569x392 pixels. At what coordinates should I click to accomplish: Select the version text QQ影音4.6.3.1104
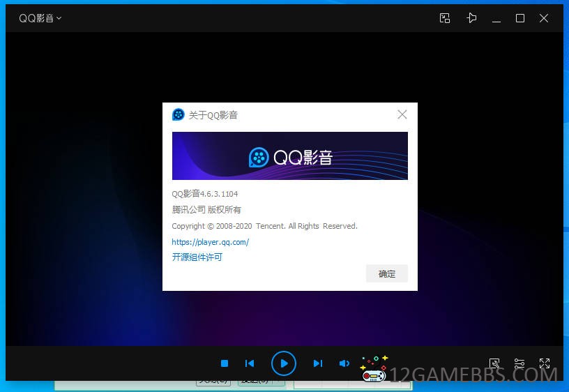(205, 194)
